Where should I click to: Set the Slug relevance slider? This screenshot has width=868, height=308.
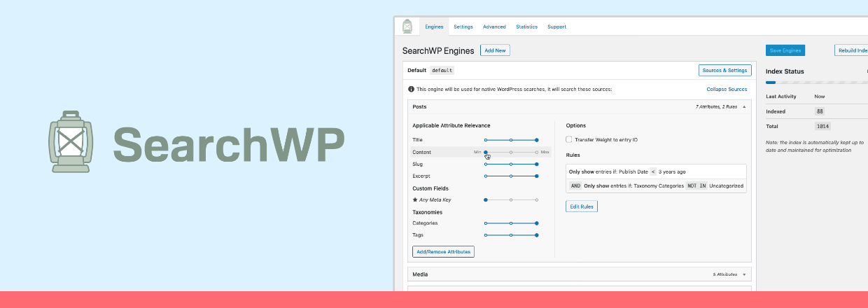(511, 164)
